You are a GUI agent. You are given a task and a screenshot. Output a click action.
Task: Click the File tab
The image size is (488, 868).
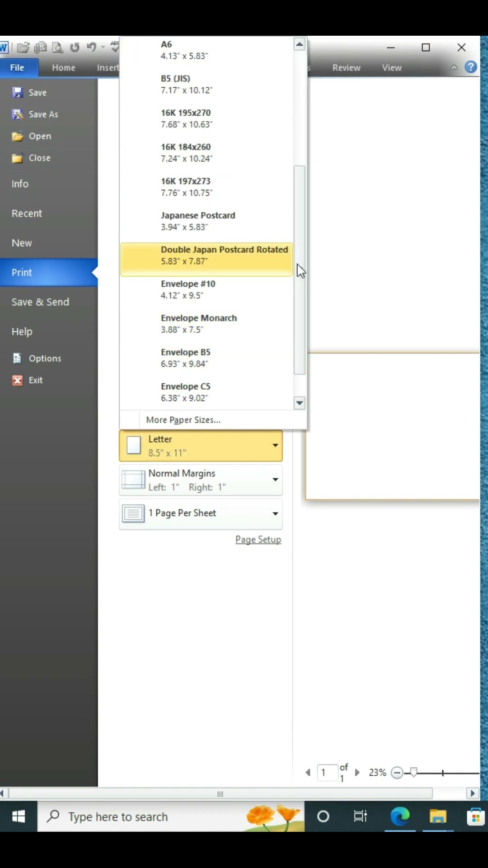(17, 68)
